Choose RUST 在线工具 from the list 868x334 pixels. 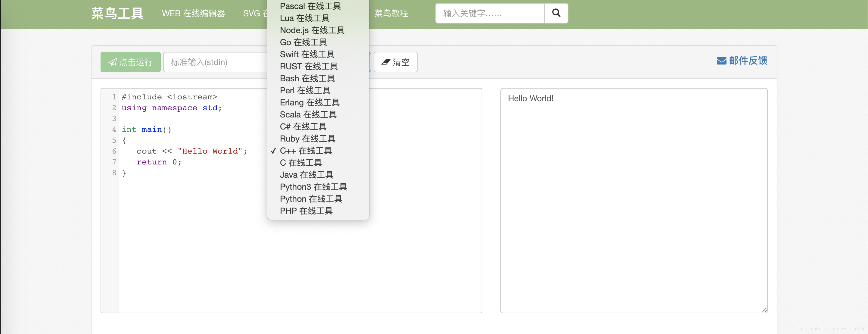click(309, 66)
